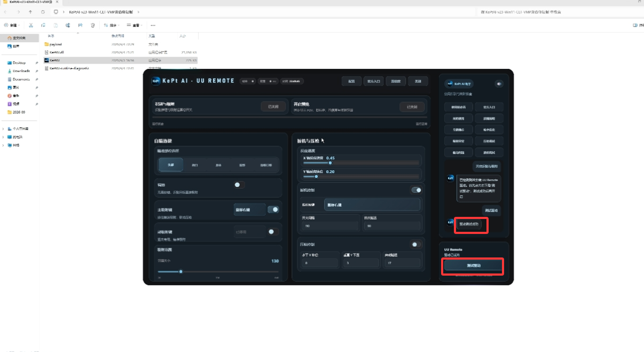Screen dimensions: 644x352
Task: Open the Desktop shortcut in Explorer sidebar
Action: tap(19, 62)
